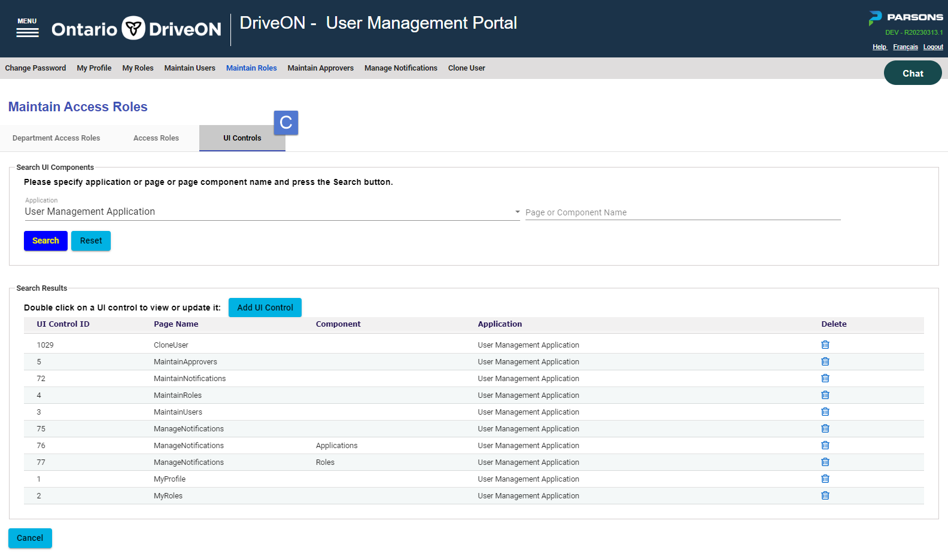Delete the MaintainUsers UI control row
Screen dimensions: 948x560
825,412
